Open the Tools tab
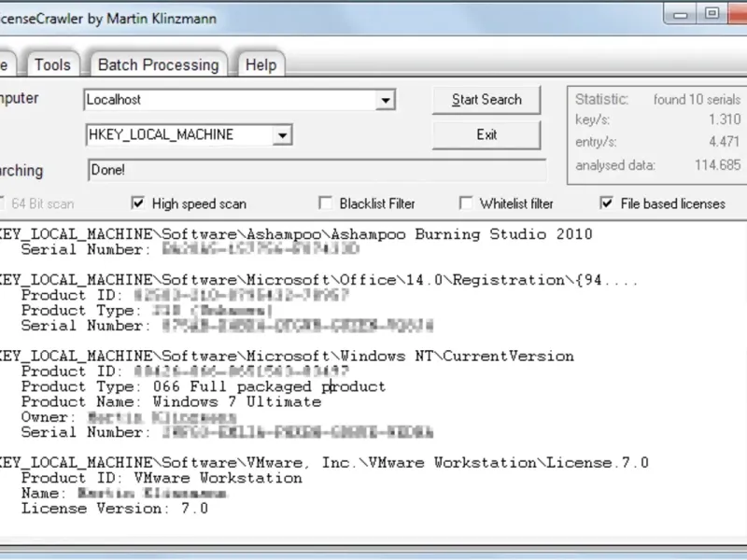This screenshot has height=560, width=747. (52, 64)
